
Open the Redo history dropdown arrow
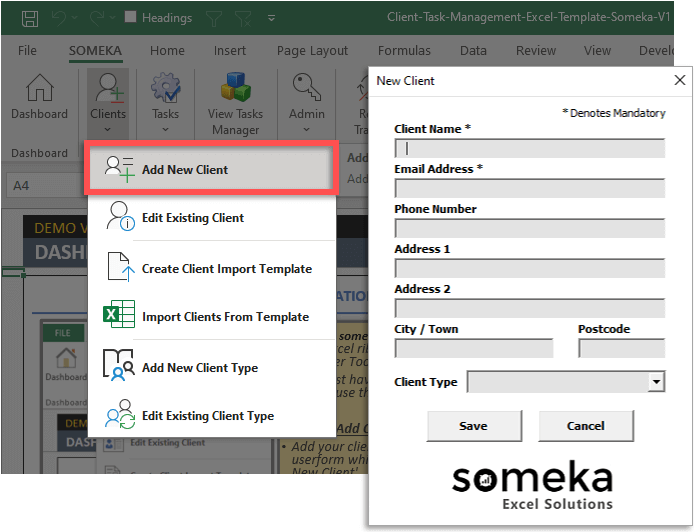112,18
